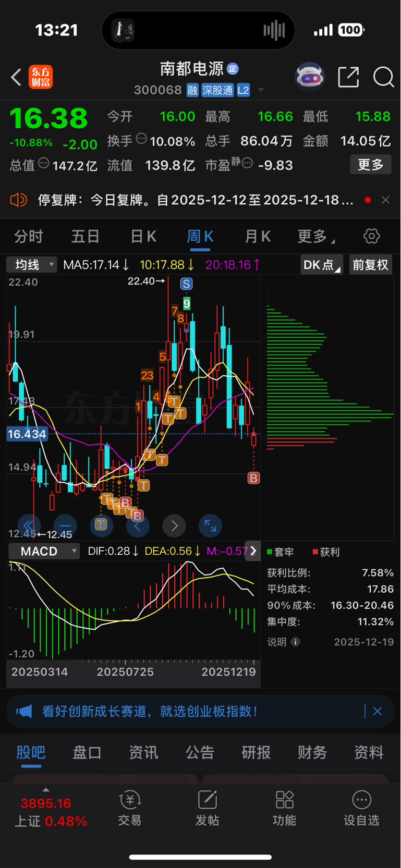Tap the 市盈 info bubble icon
Image resolution: width=401 pixels, height=868 pixels.
(248, 163)
